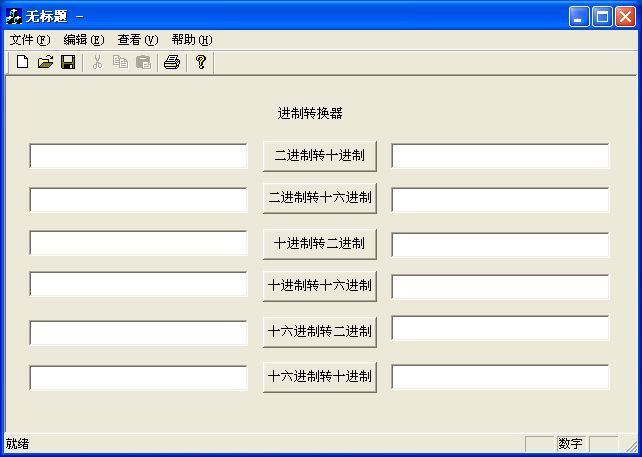This screenshot has height=457, width=642.
Task: Close the window with X
Action: pyautogui.click(x=625, y=16)
